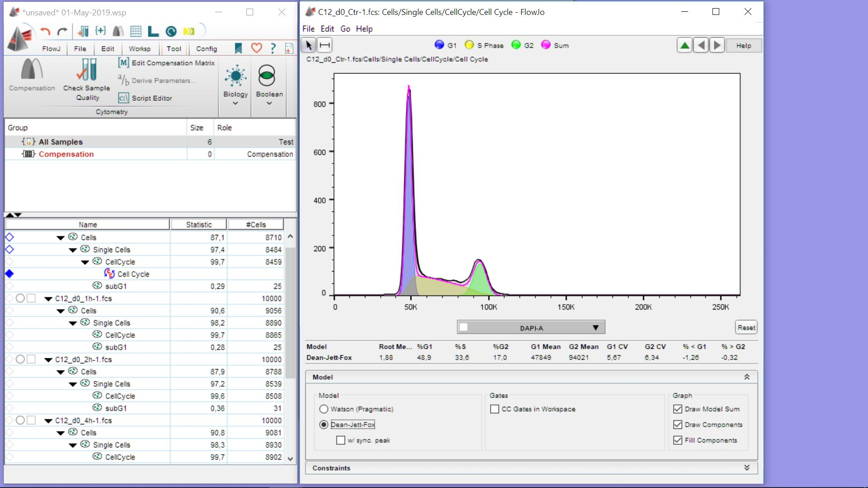Click the blue G1 color swatch
The image size is (868, 488).
[x=439, y=45]
